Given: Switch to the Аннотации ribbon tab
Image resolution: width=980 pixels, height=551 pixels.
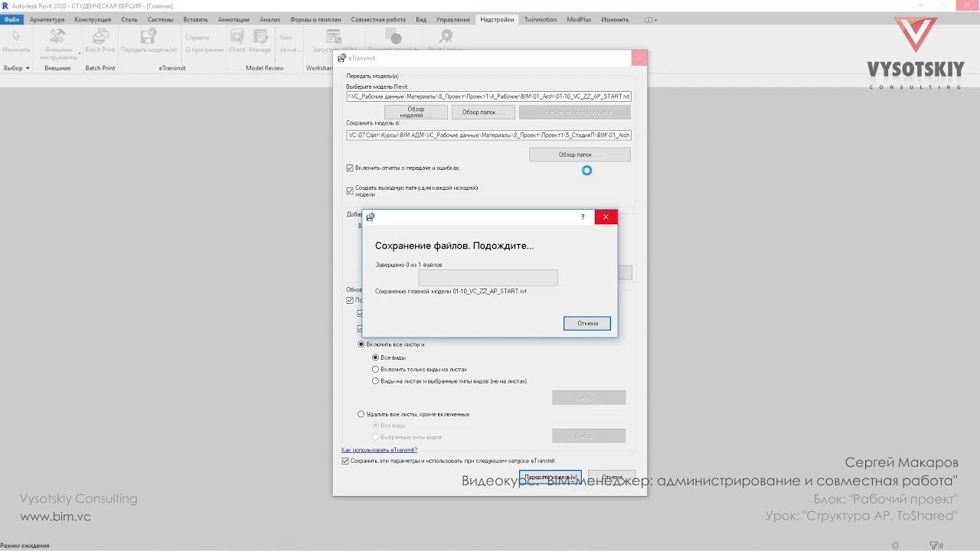Looking at the screenshot, I should click(234, 19).
